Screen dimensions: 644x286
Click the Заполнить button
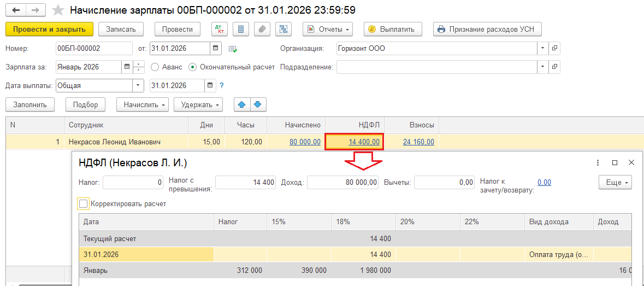[29, 104]
